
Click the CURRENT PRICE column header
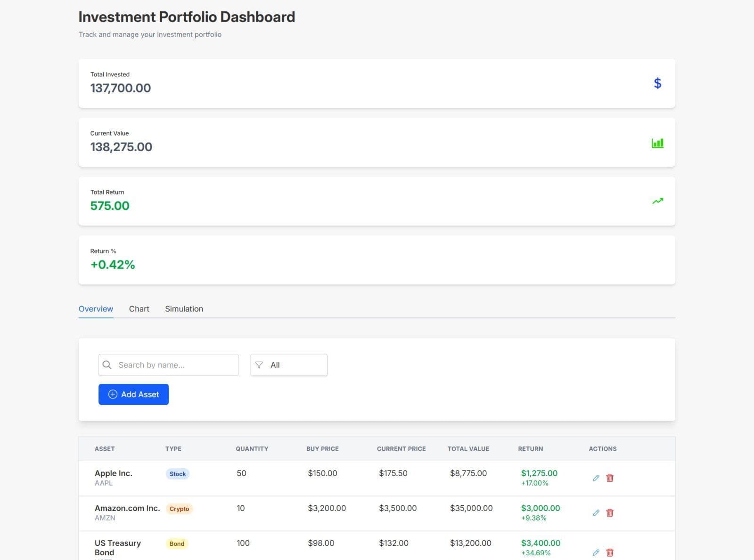click(402, 449)
